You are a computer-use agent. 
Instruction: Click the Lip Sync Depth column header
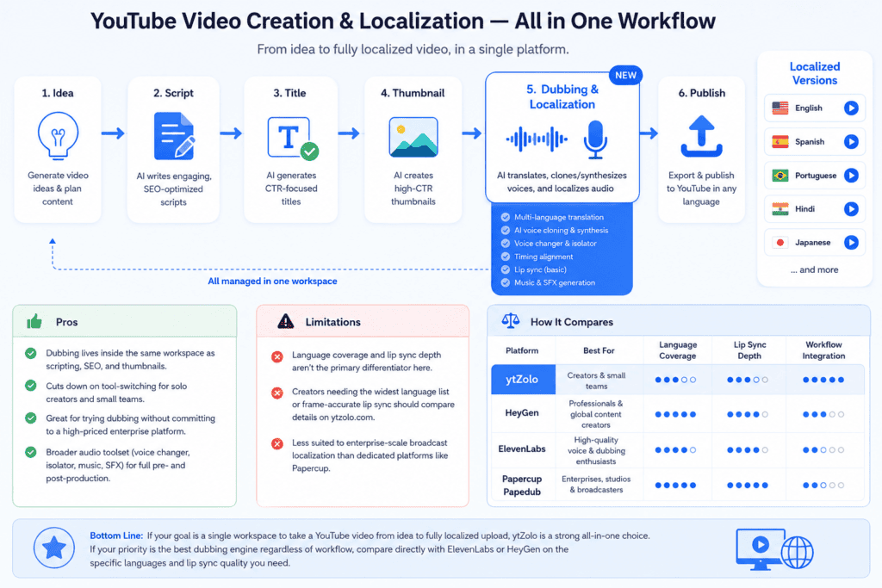(x=749, y=350)
